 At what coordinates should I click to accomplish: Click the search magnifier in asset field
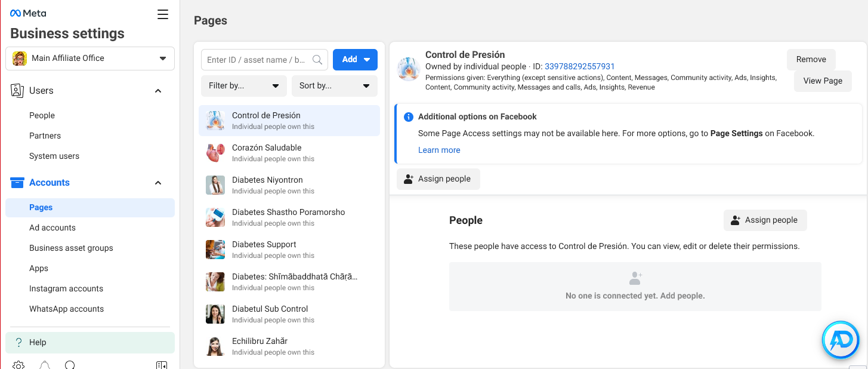click(x=317, y=60)
